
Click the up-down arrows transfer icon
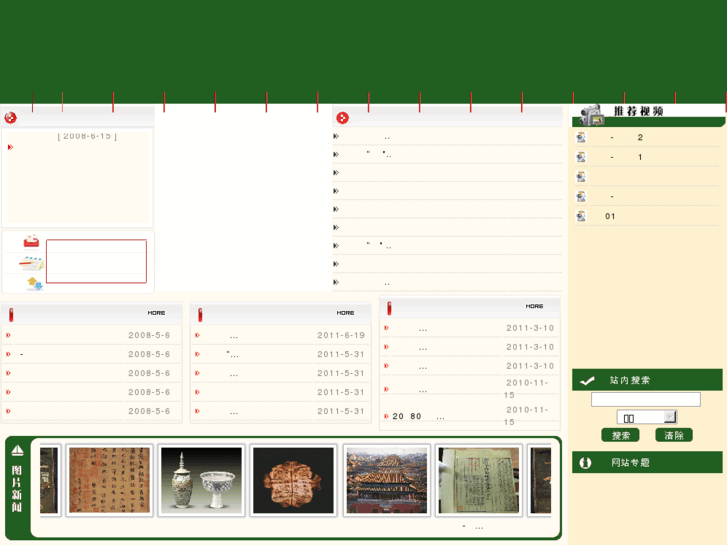point(35,283)
